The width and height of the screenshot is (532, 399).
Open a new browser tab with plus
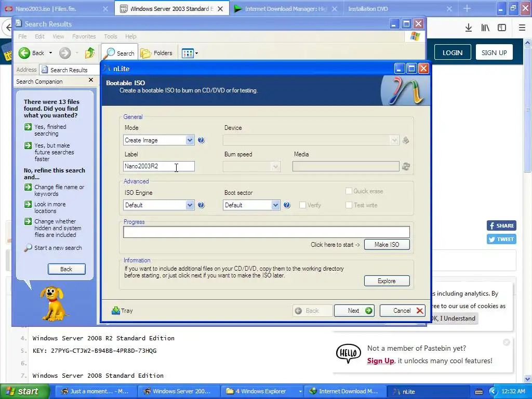click(x=467, y=8)
